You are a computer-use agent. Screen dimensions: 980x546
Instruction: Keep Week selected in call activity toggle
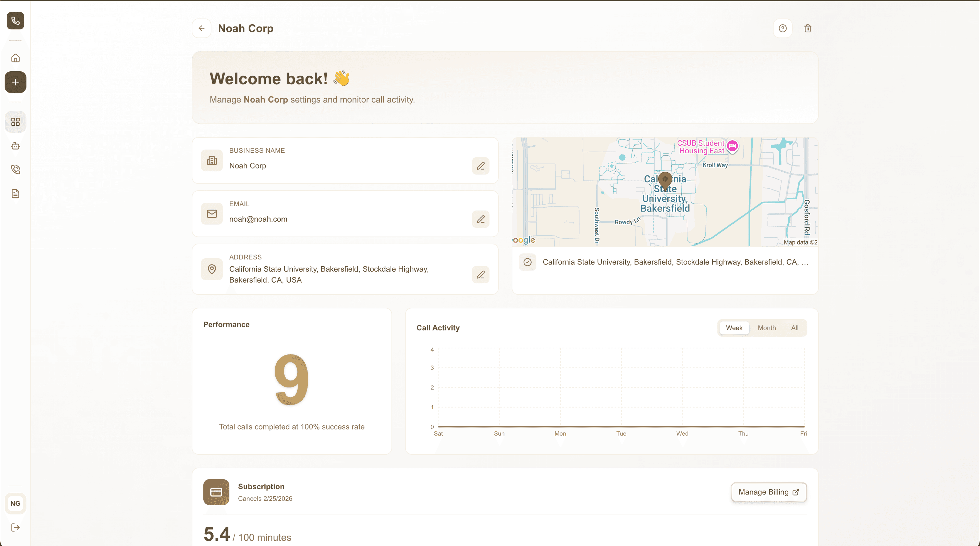[734, 327]
